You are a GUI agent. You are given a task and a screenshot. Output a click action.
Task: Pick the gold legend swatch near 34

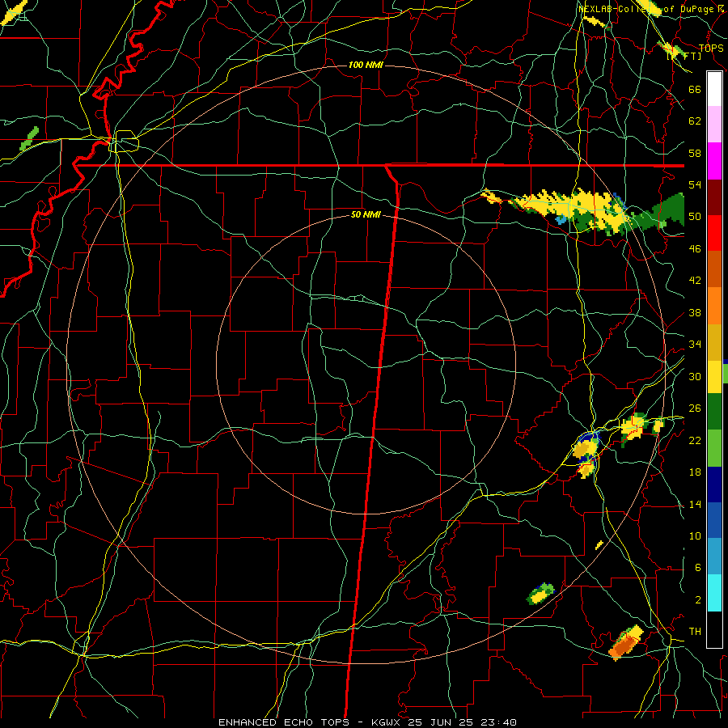(x=714, y=342)
